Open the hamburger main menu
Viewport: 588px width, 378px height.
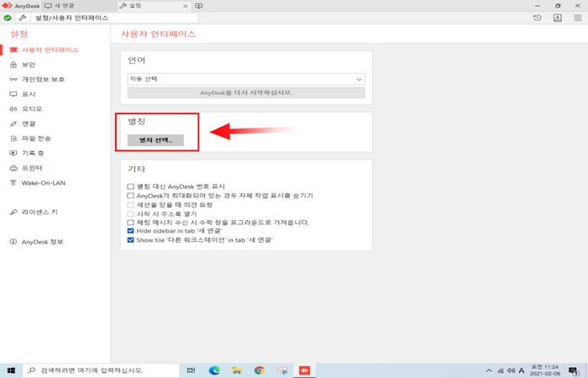(x=578, y=18)
